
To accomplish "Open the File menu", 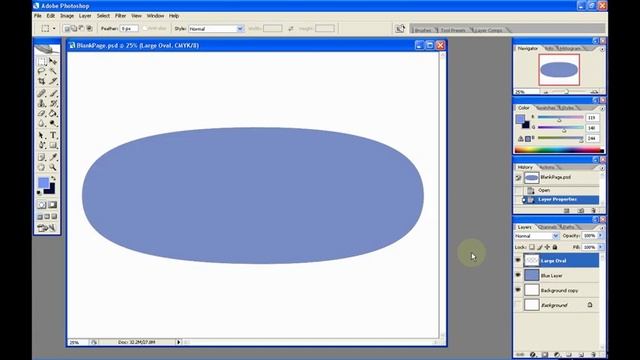I will click(38, 16).
